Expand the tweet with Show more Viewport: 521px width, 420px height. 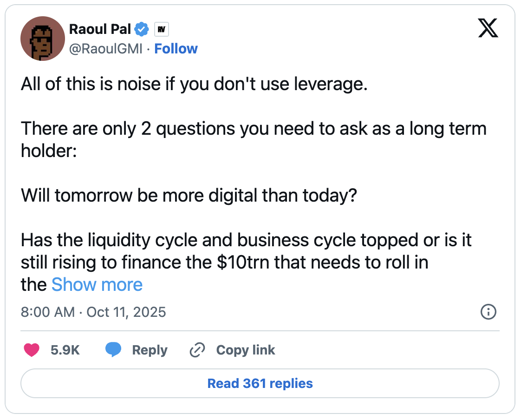97,284
